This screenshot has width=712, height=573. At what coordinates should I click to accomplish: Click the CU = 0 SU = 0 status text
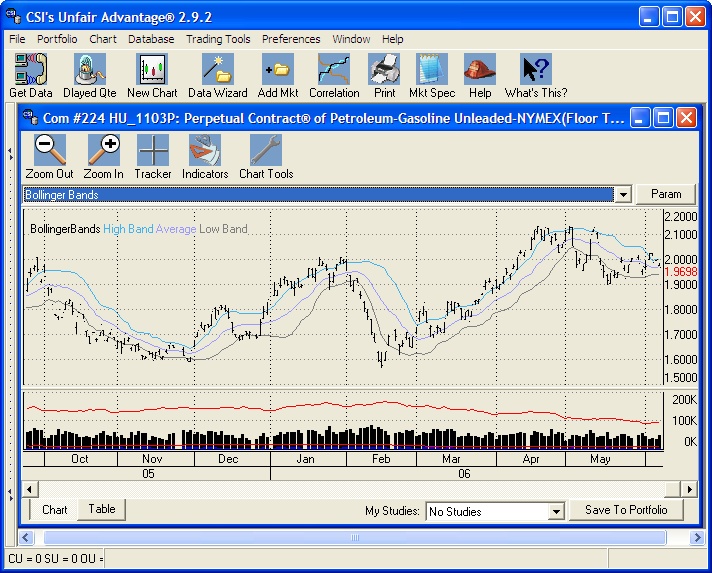pos(55,558)
